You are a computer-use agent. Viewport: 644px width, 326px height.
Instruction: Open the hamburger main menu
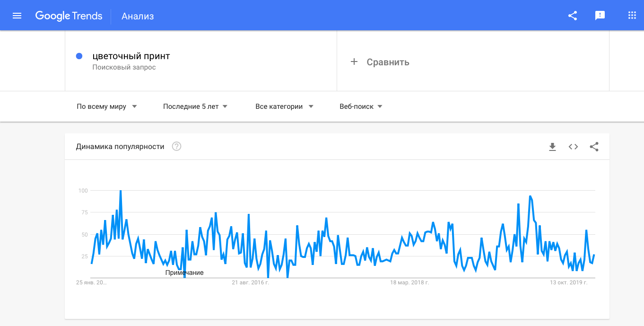click(17, 16)
